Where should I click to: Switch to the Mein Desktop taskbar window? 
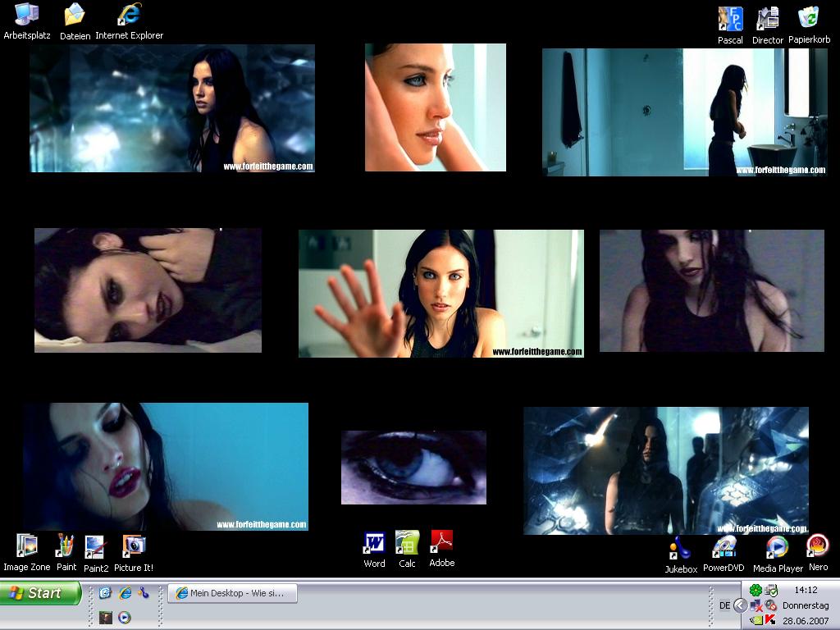(x=232, y=593)
